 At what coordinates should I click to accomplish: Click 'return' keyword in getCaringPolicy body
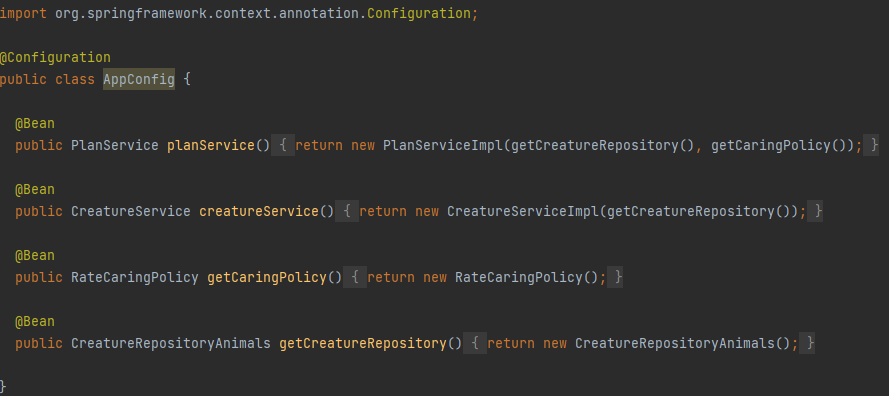(391, 277)
